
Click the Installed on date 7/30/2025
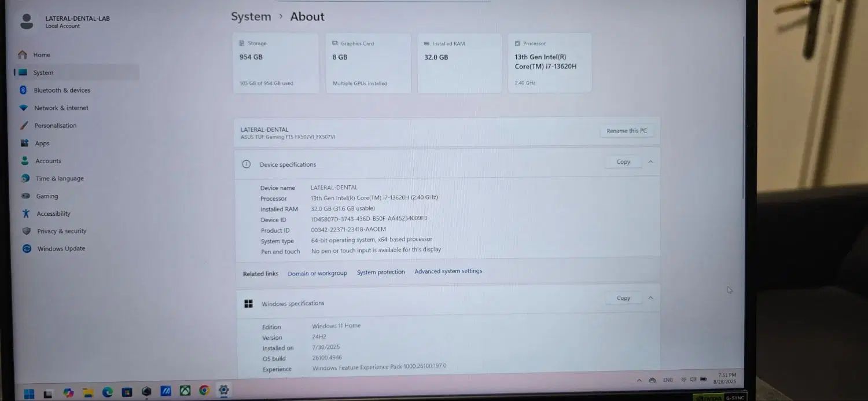pyautogui.click(x=326, y=347)
